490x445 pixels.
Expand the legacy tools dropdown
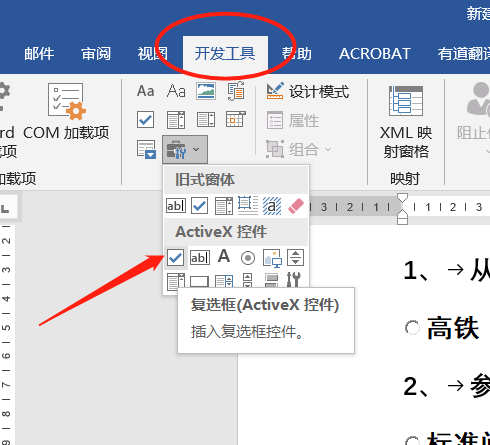click(185, 149)
